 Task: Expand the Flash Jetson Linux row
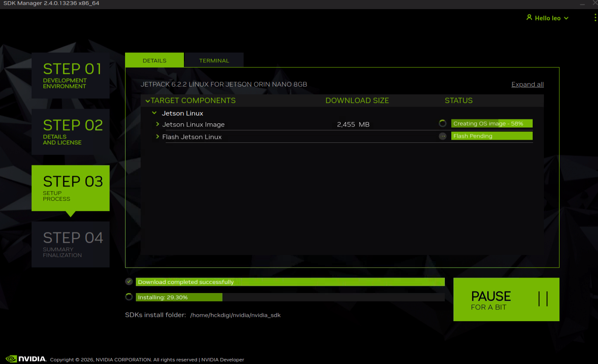pyautogui.click(x=158, y=137)
